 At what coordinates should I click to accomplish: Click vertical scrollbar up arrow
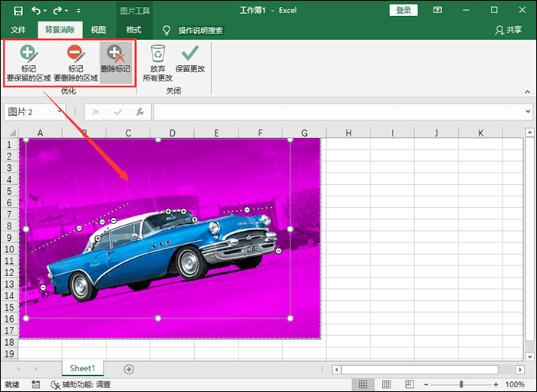(x=530, y=133)
